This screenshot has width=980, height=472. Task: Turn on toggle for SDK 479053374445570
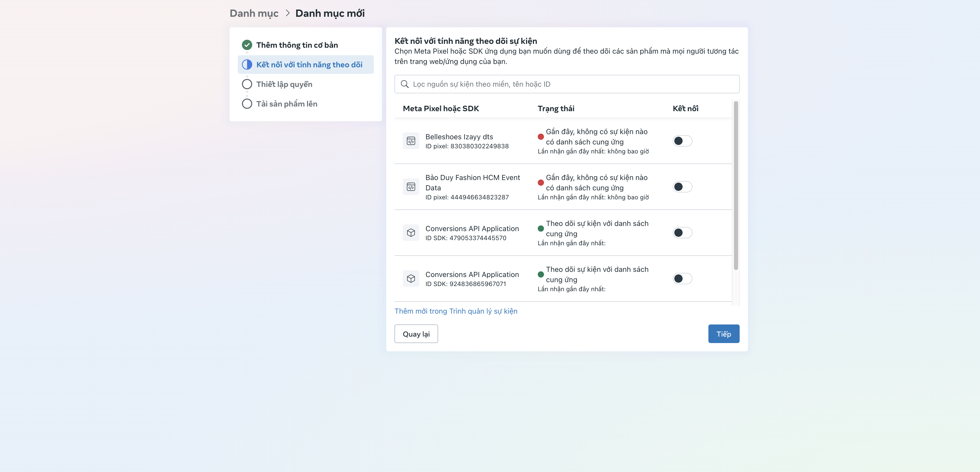(682, 233)
